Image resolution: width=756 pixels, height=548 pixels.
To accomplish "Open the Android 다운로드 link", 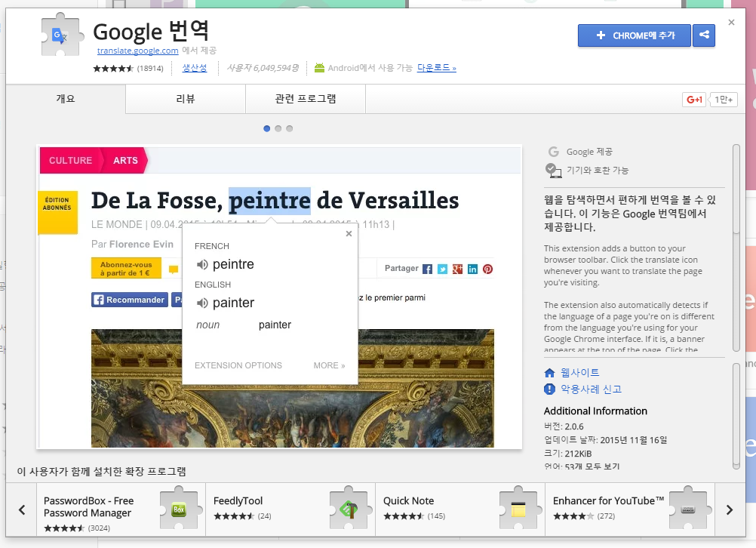I will pyautogui.click(x=436, y=68).
